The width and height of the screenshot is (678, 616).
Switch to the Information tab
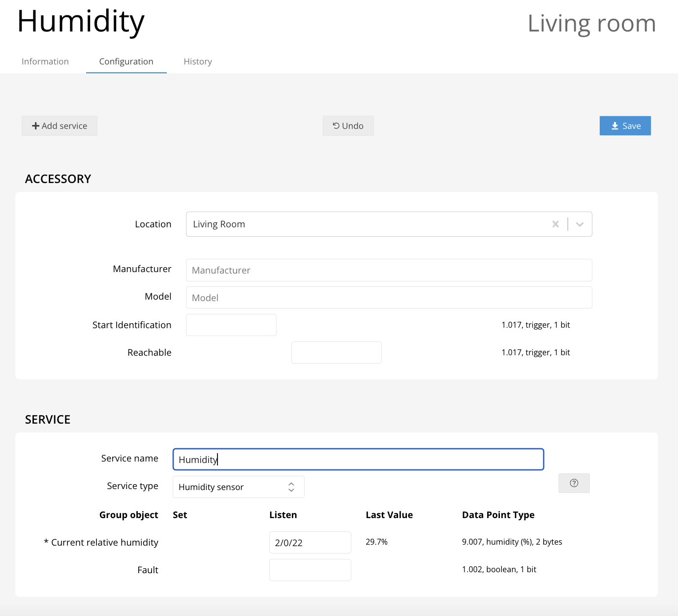(45, 62)
